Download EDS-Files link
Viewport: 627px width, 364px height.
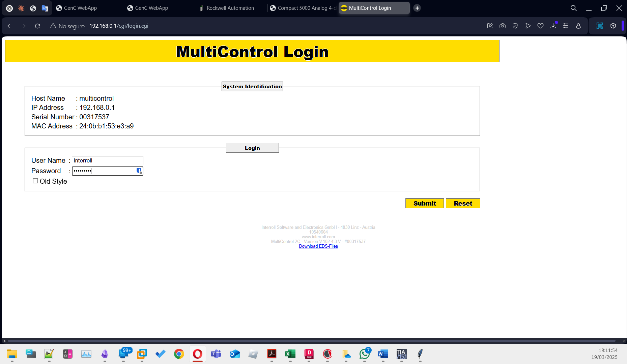[318, 246]
